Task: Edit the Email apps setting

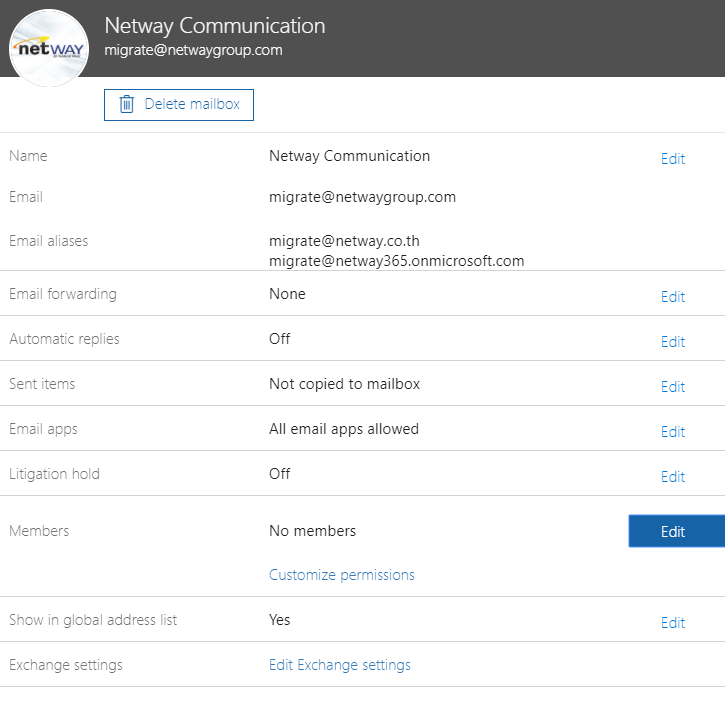Action: pos(672,432)
